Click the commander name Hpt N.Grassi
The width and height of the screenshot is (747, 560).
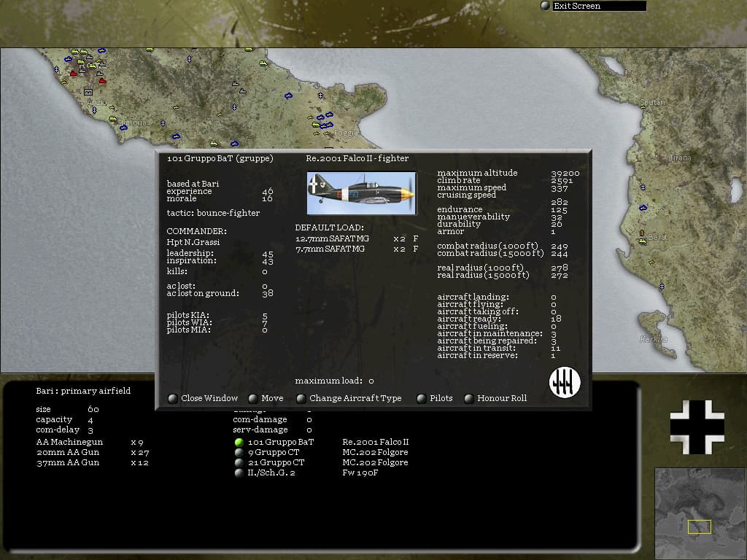click(193, 242)
